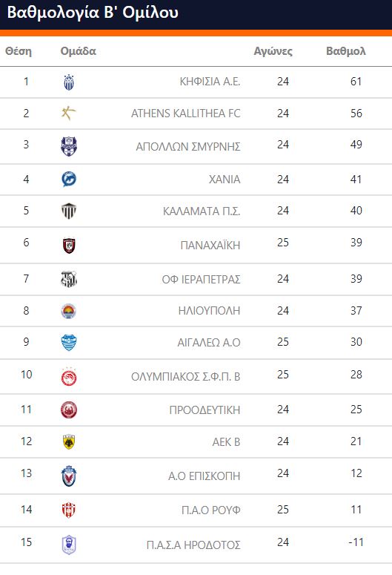Screen dimensions: 392x575
Task: Click the Π.Α.Σ.Α ΗΡΟΔΟΤΟΣ emblem
Action: pos(69,545)
